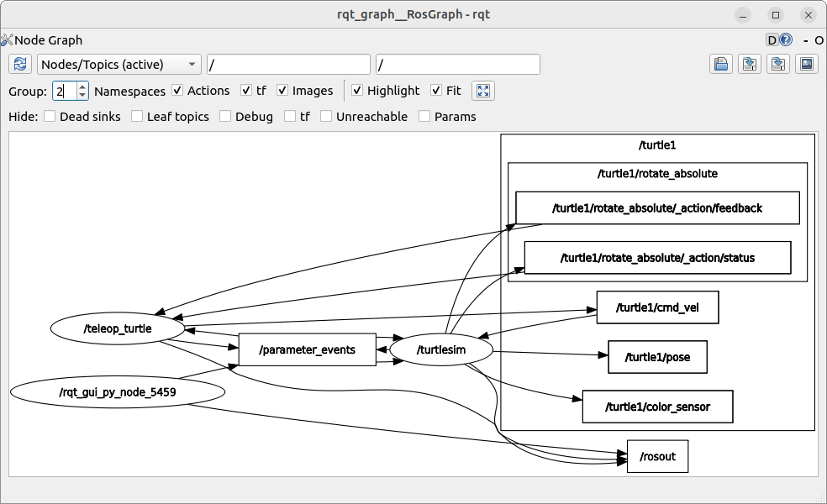This screenshot has width=827, height=504.
Task: Click the save as image icon
Action: tap(807, 65)
